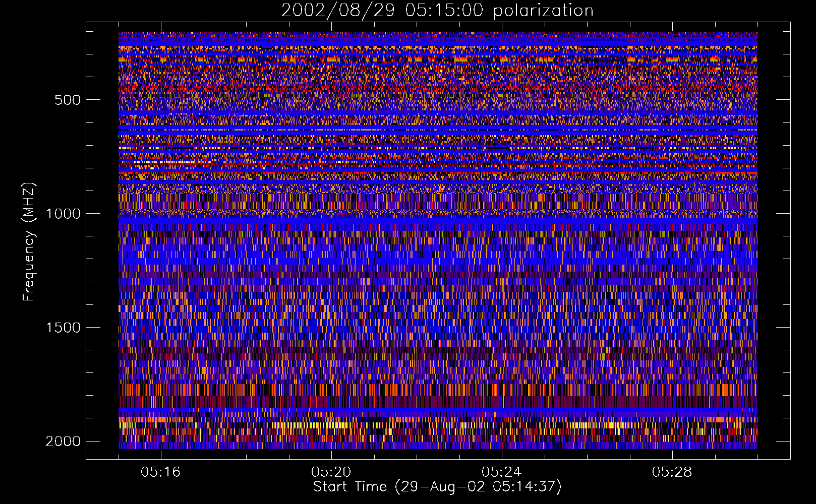Click the 05:28 time axis label

672,472
